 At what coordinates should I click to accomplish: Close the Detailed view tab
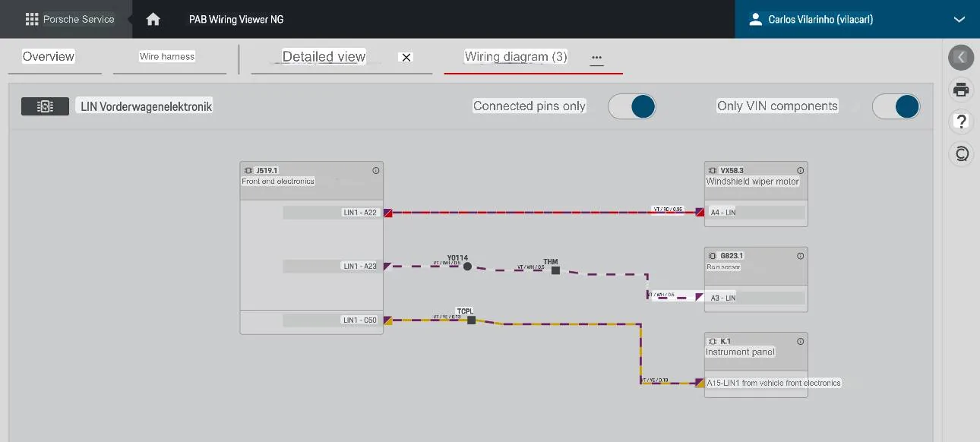pos(406,57)
